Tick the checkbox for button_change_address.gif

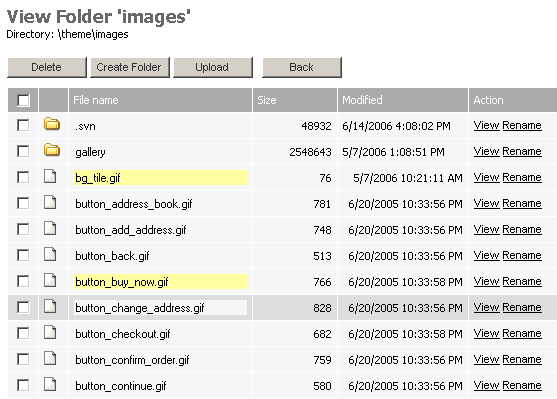23,307
